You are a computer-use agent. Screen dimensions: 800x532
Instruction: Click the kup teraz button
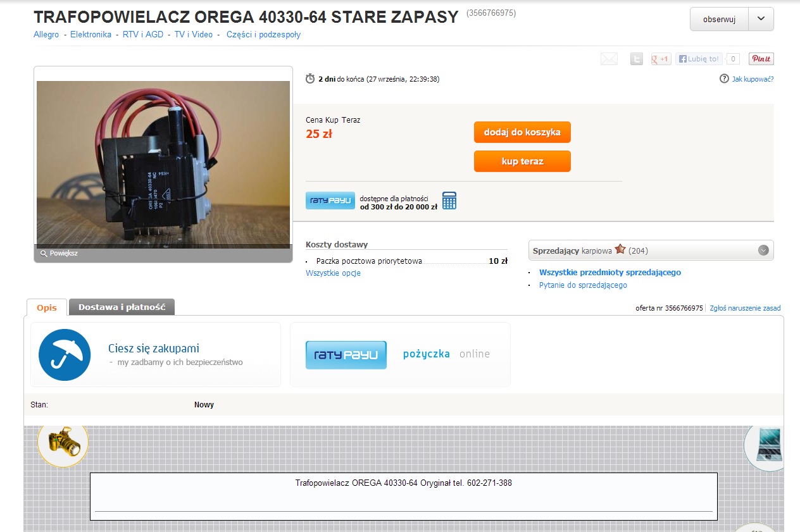[522, 161]
